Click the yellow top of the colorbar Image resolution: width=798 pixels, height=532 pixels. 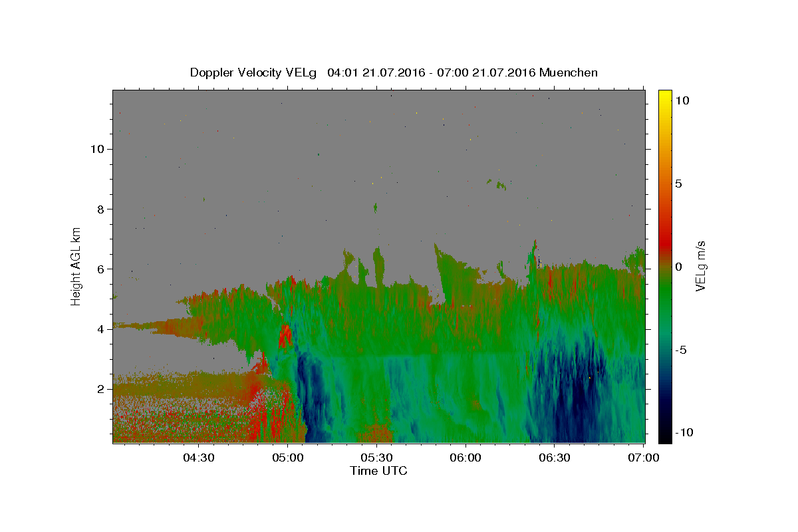click(664, 94)
